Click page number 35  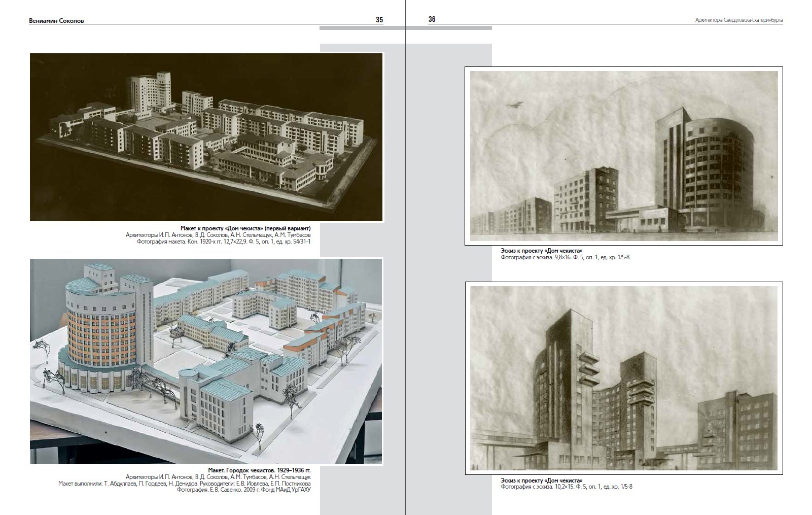379,20
